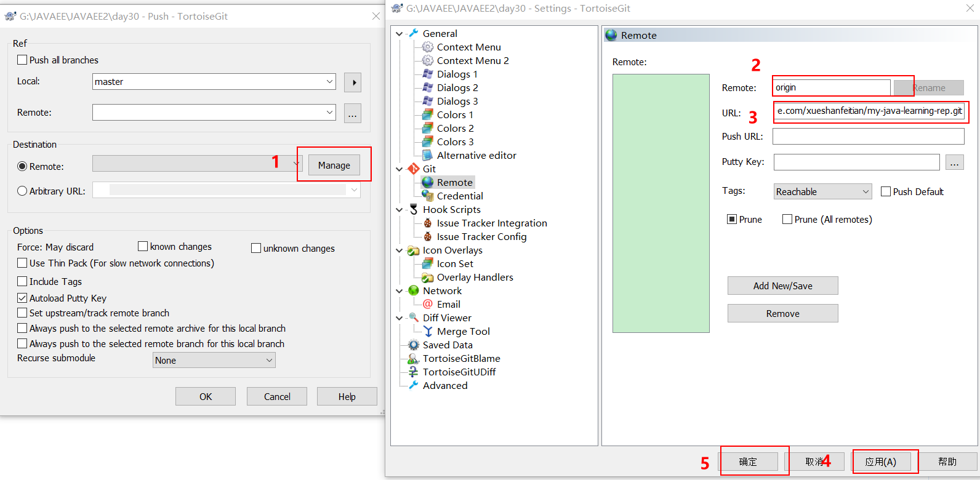Click the Issue Tracker Integration bug icon
The image size is (980, 480).
click(428, 223)
